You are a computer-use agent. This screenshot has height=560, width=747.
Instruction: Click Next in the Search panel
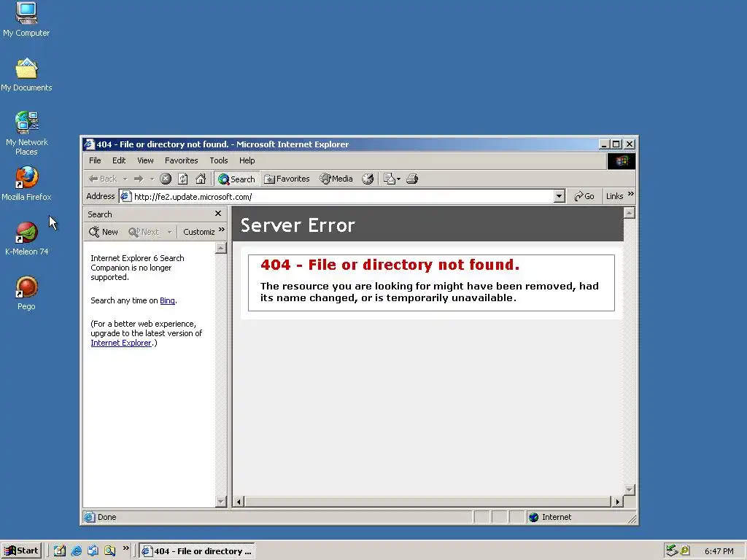pyautogui.click(x=144, y=232)
